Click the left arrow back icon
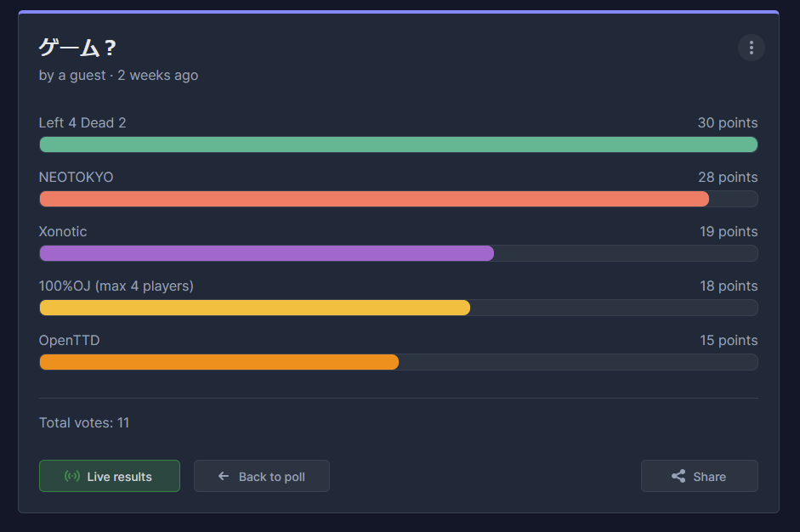 point(224,477)
